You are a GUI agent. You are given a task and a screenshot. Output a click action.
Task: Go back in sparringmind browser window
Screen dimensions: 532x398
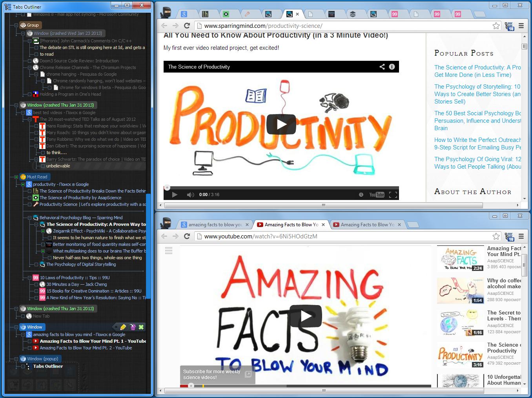coord(164,26)
